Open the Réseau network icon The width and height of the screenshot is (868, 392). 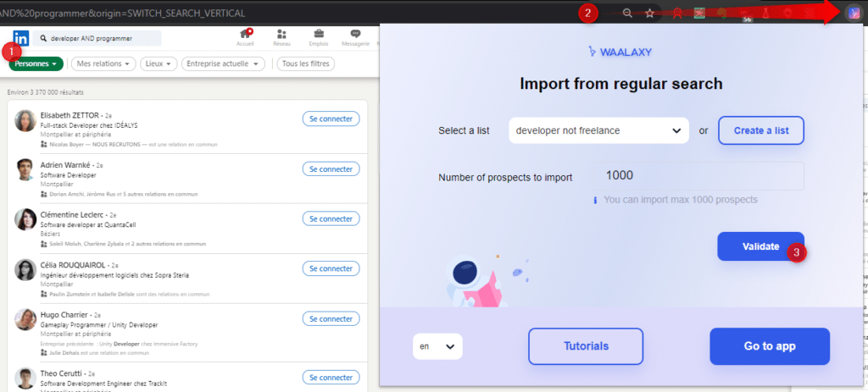(281, 37)
